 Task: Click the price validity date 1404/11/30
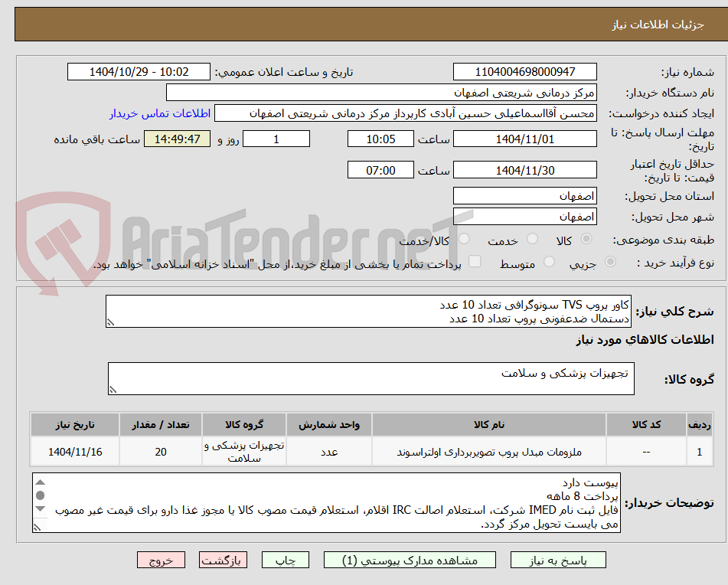click(x=524, y=170)
